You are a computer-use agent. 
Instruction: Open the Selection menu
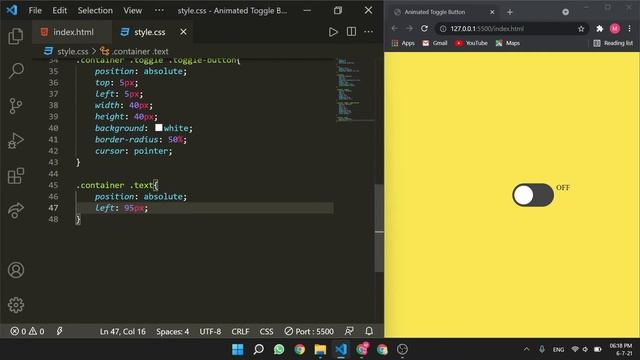tap(95, 11)
